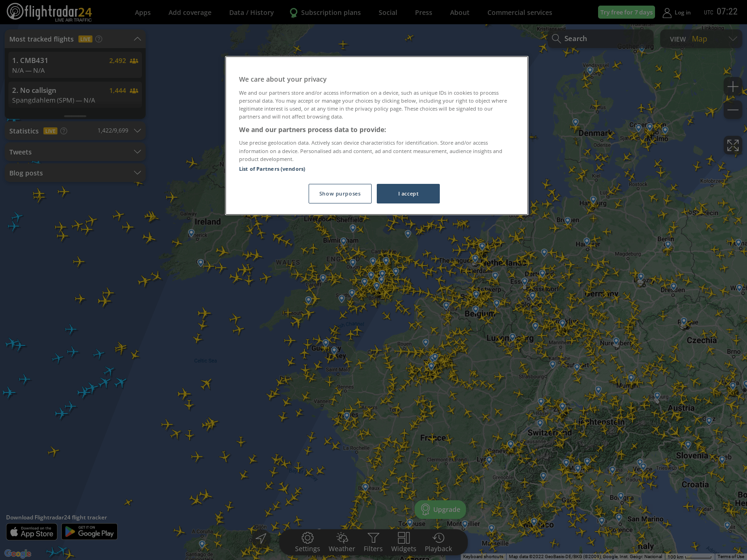This screenshot has width=747, height=560.
Task: Click the Subscription plans ribbon icon
Action: click(x=294, y=13)
